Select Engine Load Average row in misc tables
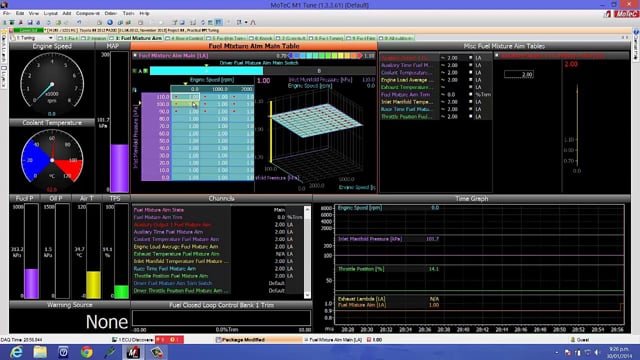640x360 pixels. [436, 80]
